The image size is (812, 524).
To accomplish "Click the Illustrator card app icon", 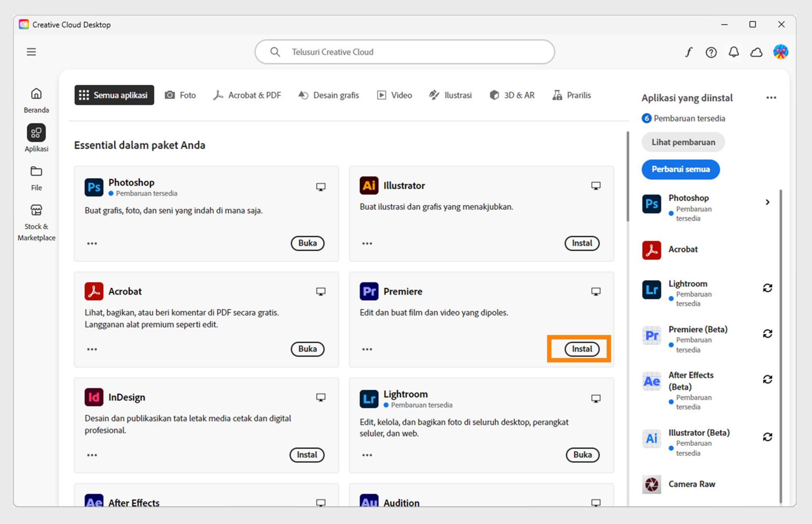I will tap(369, 186).
